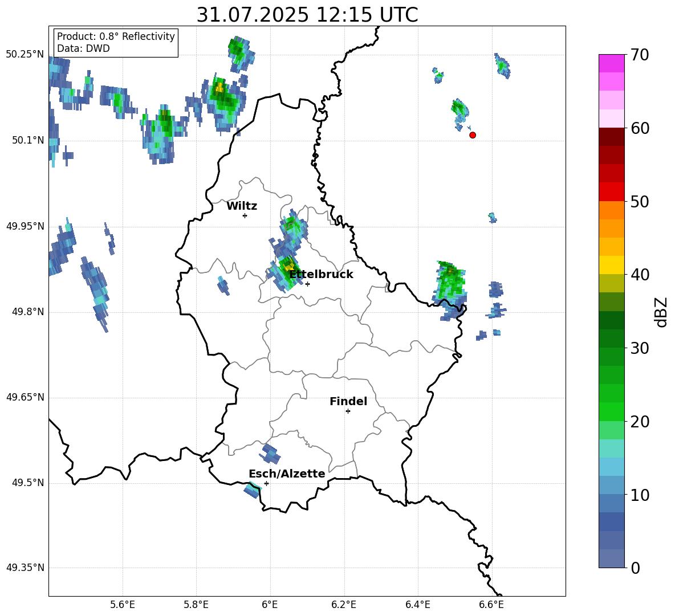Click the 5.6°E longitude label
This screenshot has width=675, height=616.
tap(123, 605)
